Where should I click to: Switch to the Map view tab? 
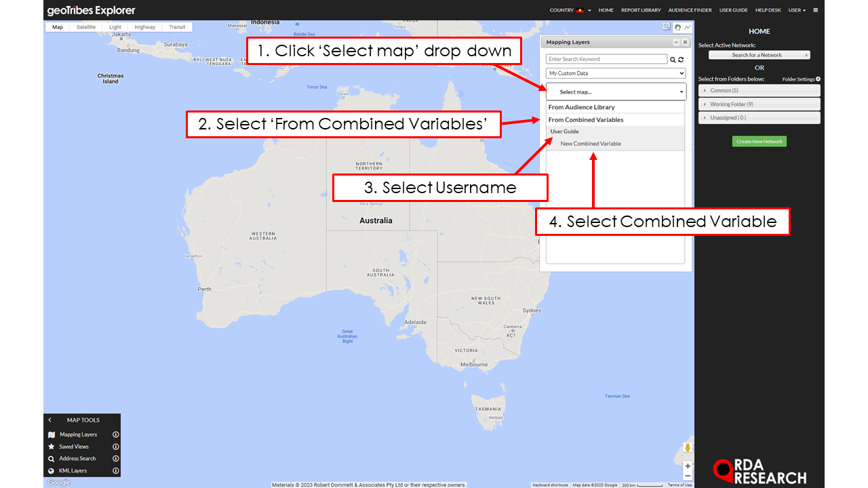(58, 27)
